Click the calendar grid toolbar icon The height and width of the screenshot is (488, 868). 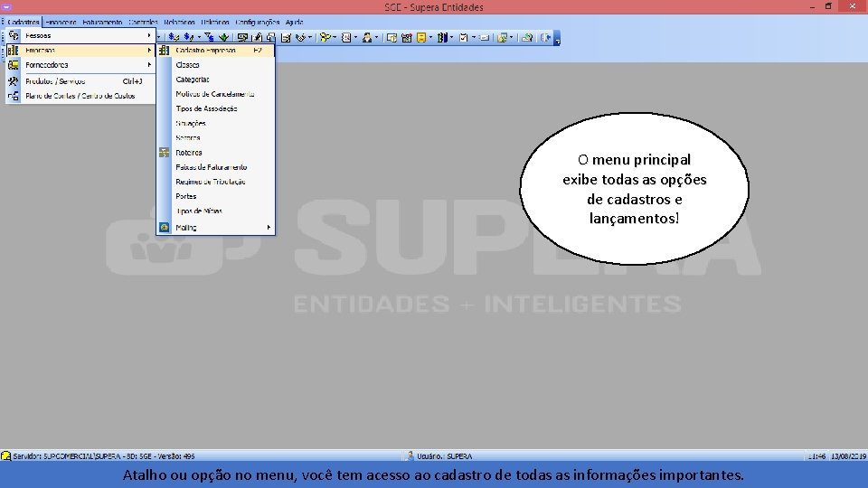tap(407, 38)
